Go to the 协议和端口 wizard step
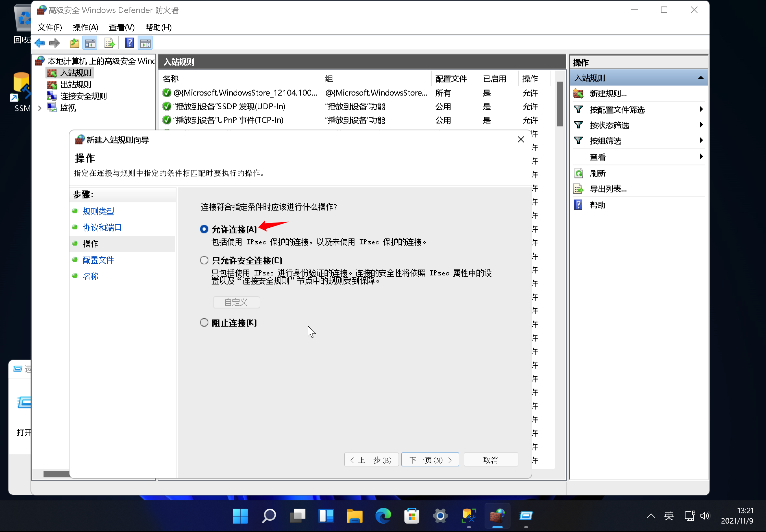 point(102,228)
